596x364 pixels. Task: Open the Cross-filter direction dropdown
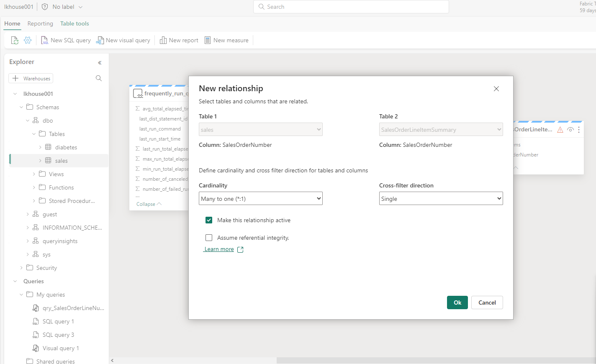441,198
